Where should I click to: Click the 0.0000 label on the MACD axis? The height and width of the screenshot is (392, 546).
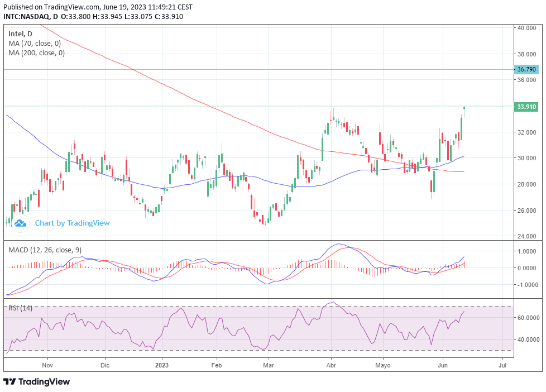coord(526,268)
